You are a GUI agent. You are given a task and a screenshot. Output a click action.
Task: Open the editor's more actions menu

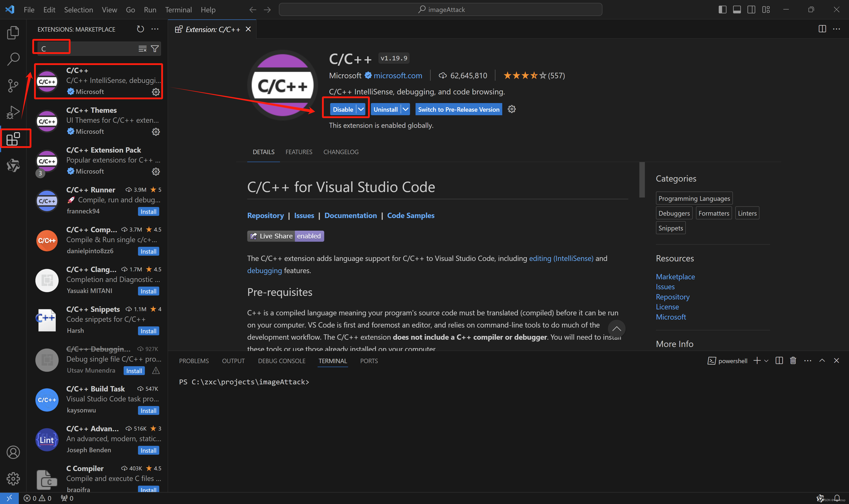coord(836,29)
